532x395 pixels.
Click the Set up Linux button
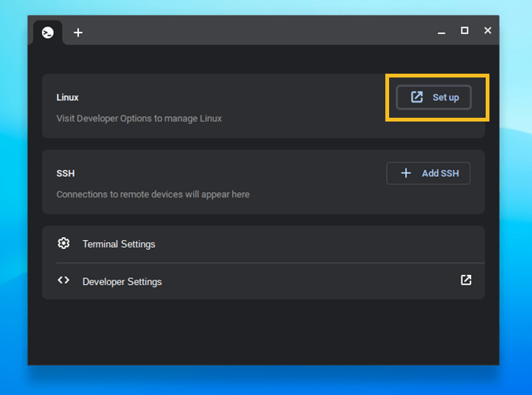pyautogui.click(x=434, y=97)
